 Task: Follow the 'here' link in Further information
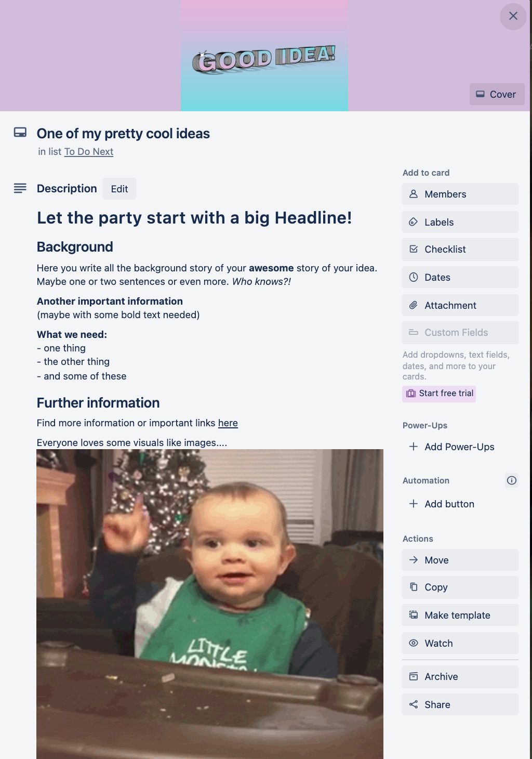tap(228, 423)
